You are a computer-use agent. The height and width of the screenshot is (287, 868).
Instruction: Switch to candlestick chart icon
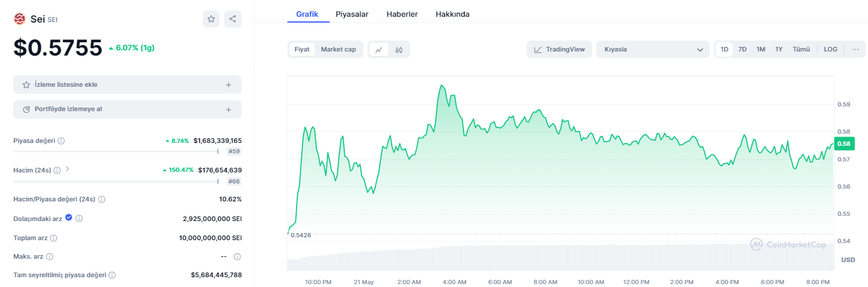coord(399,50)
